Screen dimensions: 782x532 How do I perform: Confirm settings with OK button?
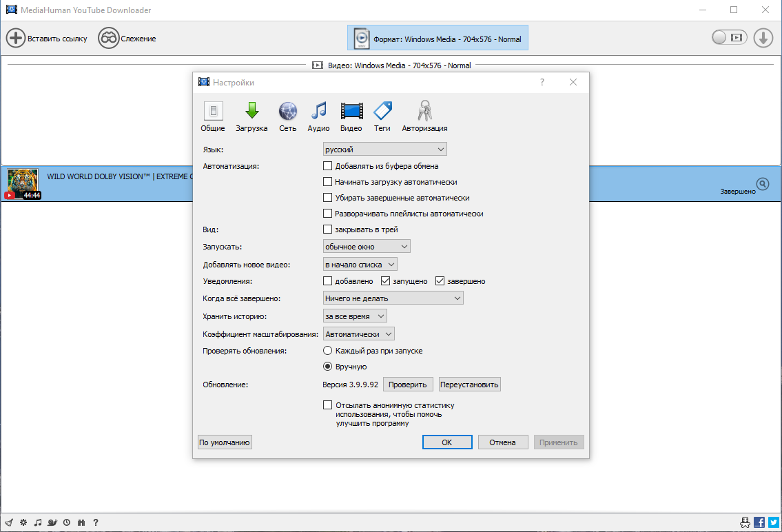point(447,442)
